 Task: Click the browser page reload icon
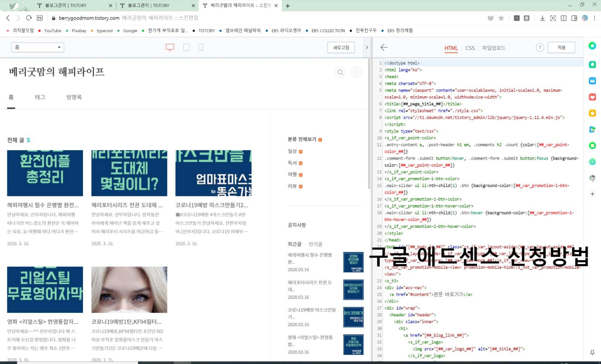click(29, 18)
